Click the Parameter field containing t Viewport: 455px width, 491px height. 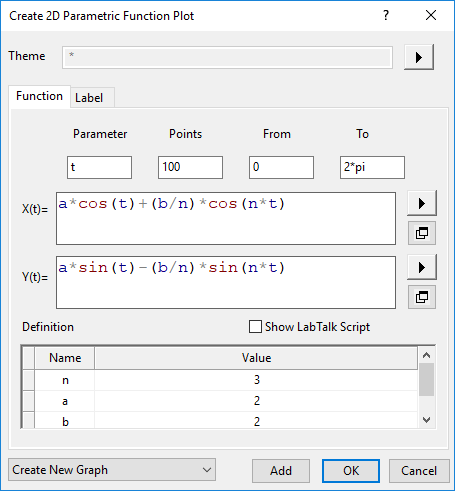coord(99,167)
